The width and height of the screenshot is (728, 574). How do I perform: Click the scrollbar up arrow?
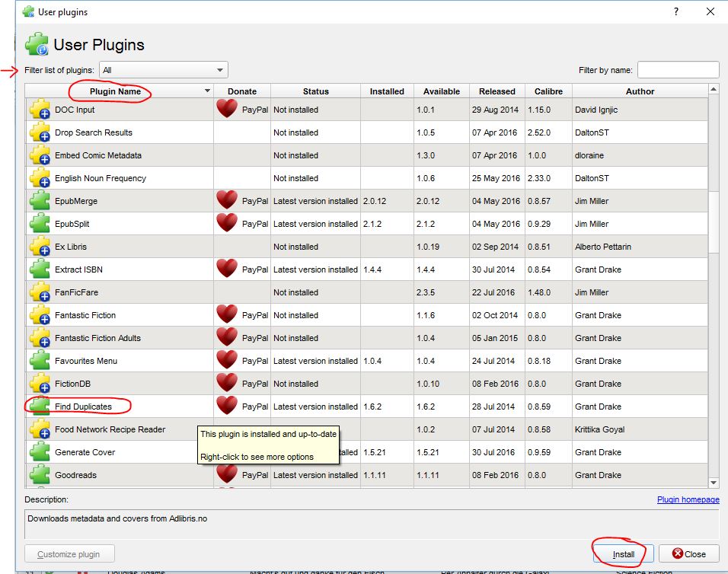point(714,88)
